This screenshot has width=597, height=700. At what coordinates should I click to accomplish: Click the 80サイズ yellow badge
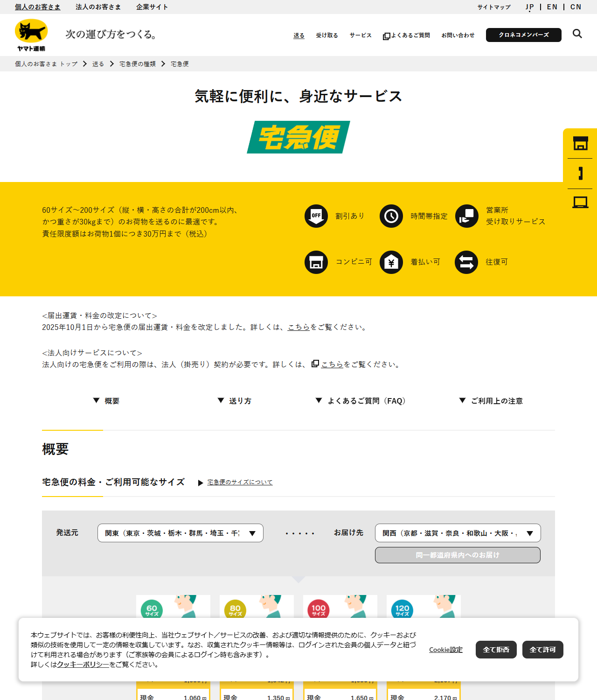coord(235,610)
